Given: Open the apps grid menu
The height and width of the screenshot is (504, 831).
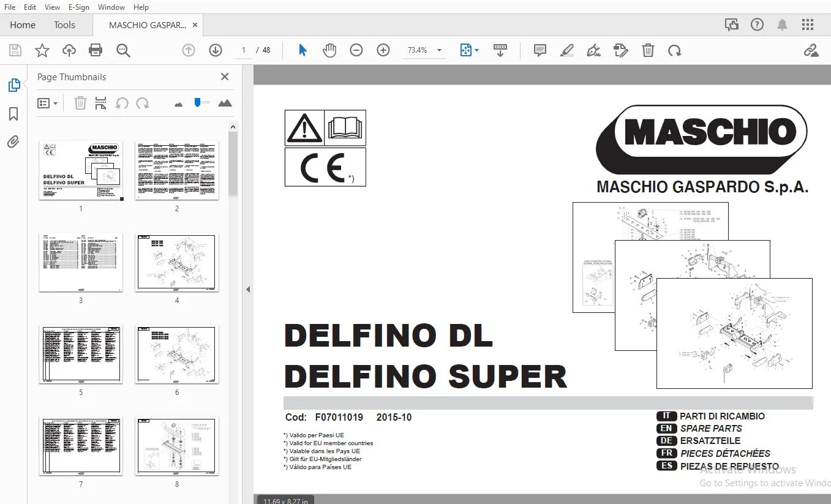Looking at the screenshot, I should pos(808,25).
